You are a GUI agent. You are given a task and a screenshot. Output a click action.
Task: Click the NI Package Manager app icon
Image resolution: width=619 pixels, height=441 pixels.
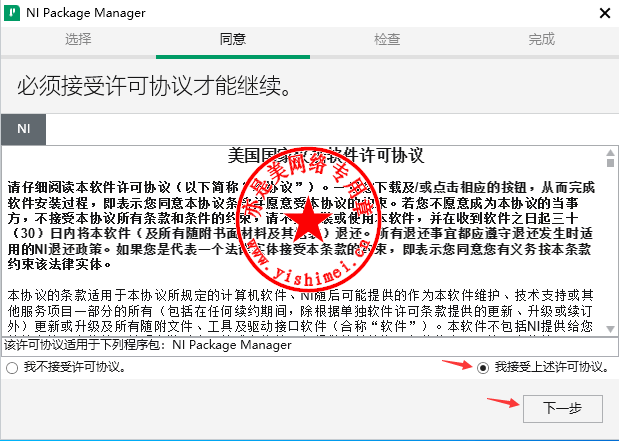pyautogui.click(x=12, y=13)
